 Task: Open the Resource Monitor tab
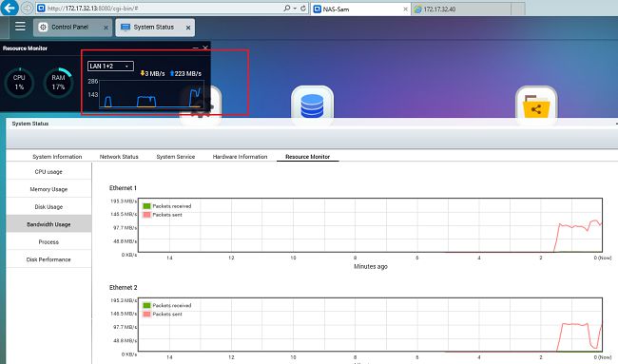tap(307, 157)
